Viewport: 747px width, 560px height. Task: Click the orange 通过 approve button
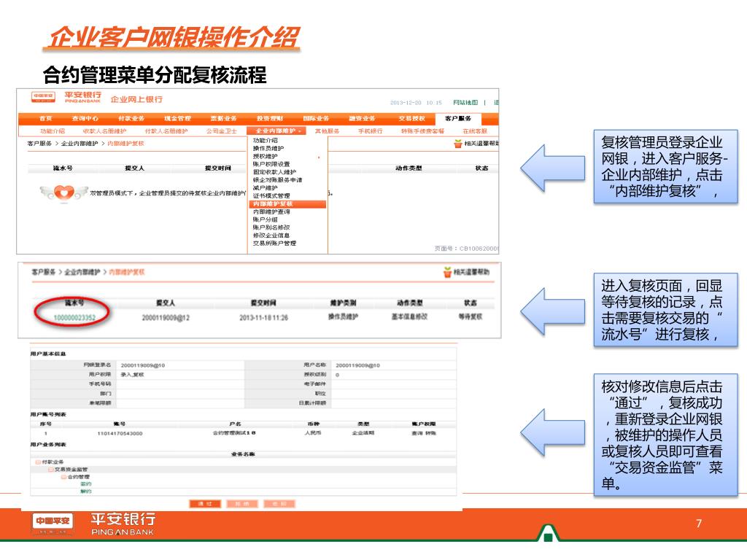(x=205, y=504)
